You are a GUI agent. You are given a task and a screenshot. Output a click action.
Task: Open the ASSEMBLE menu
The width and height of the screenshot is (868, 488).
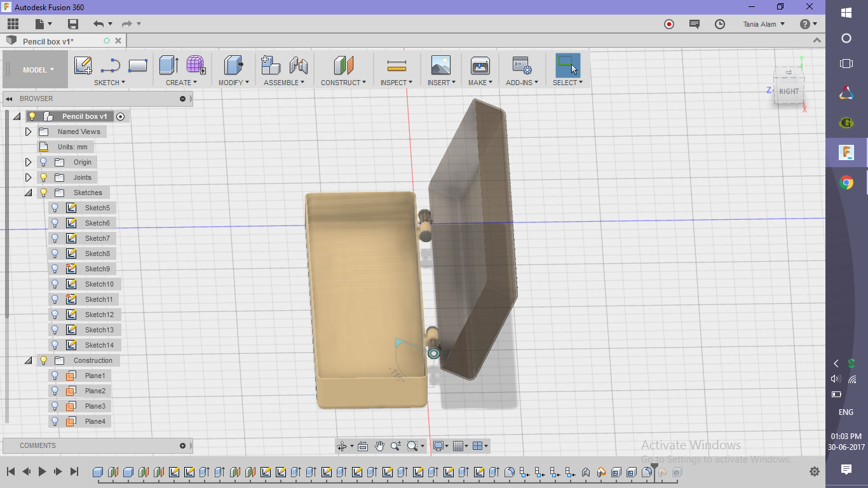tap(284, 83)
